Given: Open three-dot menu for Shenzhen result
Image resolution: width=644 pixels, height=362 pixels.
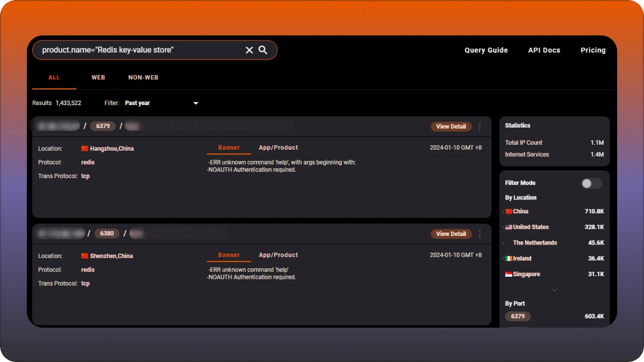Looking at the screenshot, I should pyautogui.click(x=480, y=234).
